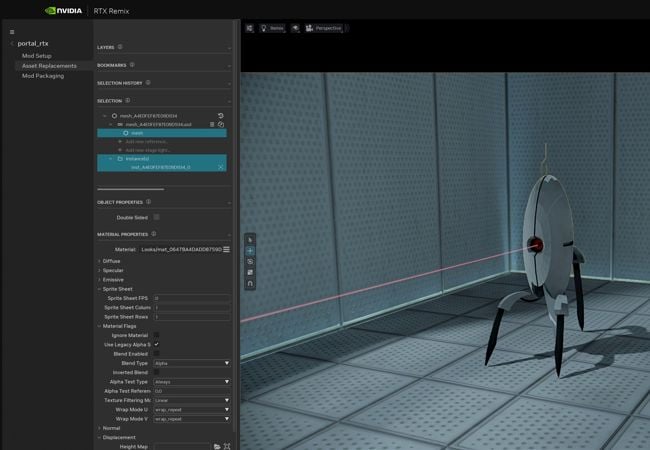Edit the Sprite Sheet Rows field

[192, 317]
